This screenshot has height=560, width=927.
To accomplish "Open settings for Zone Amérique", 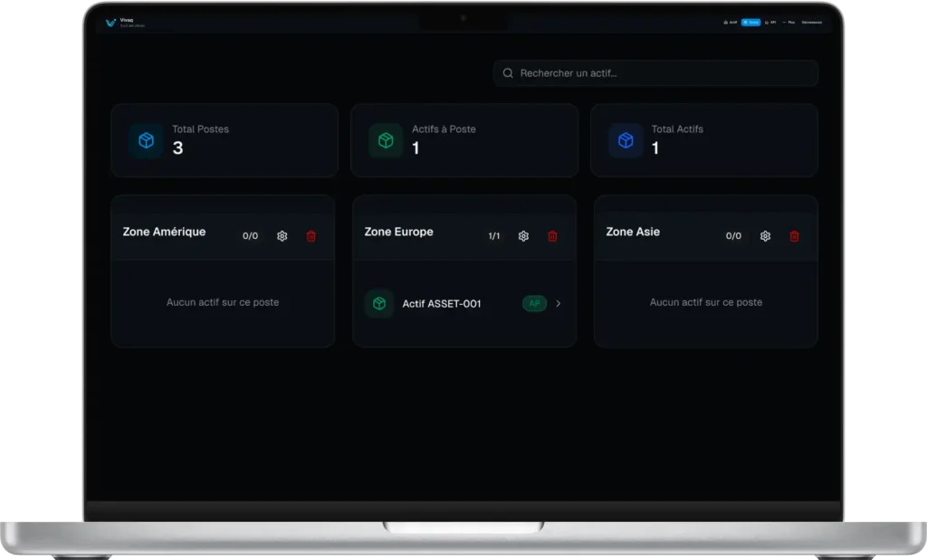I will click(x=282, y=236).
